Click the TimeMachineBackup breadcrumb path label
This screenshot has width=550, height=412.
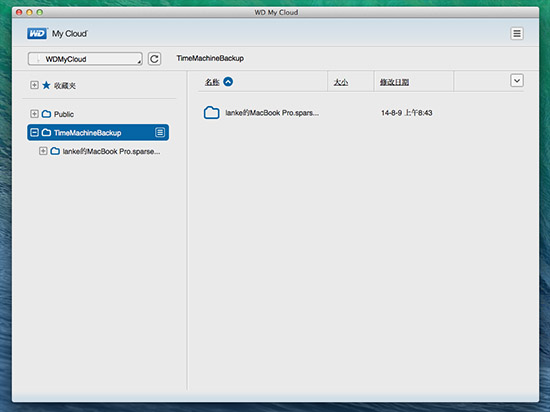pyautogui.click(x=210, y=58)
